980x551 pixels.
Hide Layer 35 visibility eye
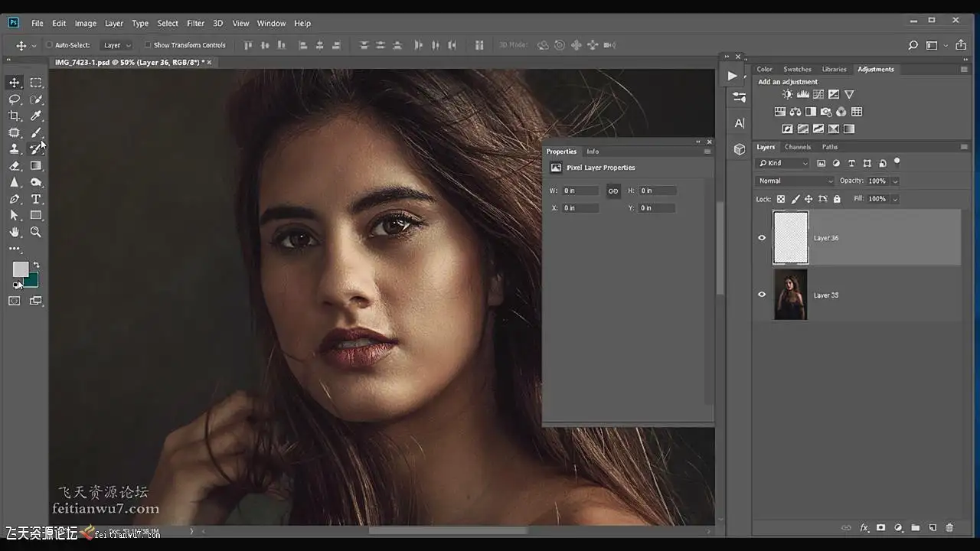coord(762,295)
